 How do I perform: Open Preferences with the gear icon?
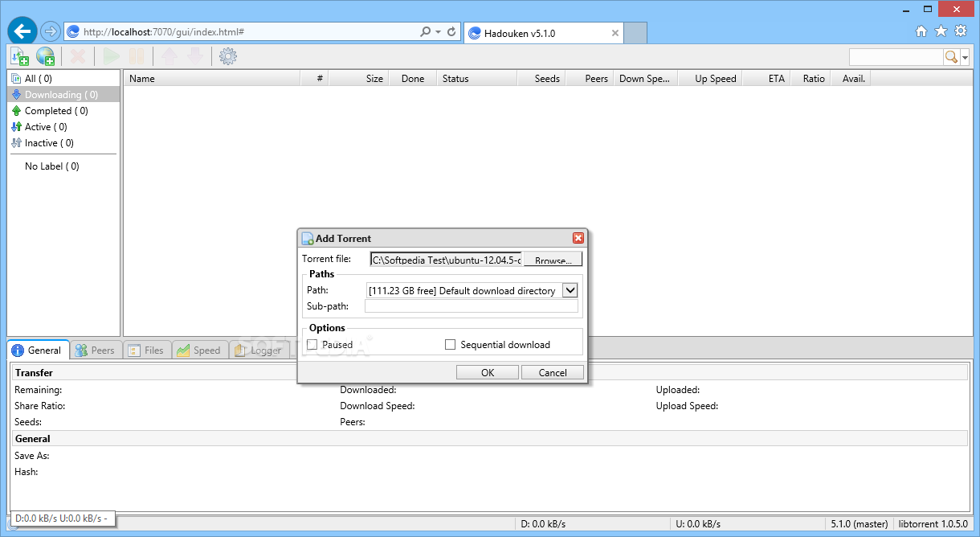tap(228, 56)
